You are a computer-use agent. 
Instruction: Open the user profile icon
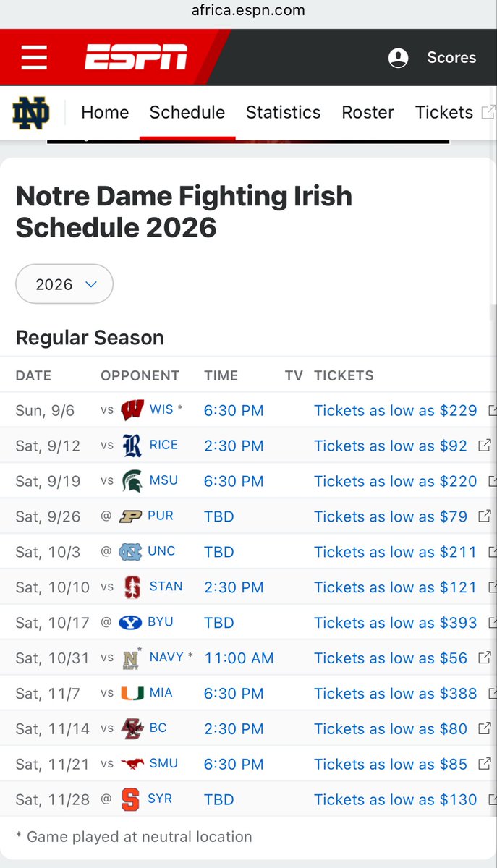coord(398,58)
